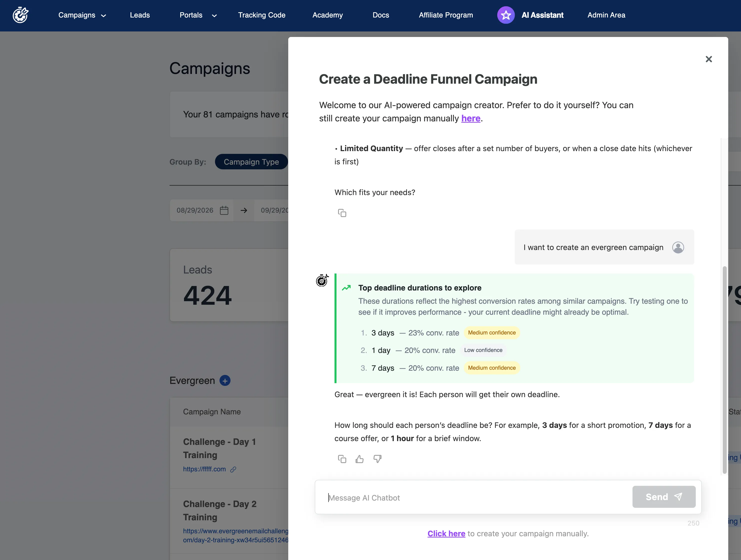The image size is (741, 560).
Task: Click the link icon next to https://fffff.com
Action: pyautogui.click(x=233, y=469)
